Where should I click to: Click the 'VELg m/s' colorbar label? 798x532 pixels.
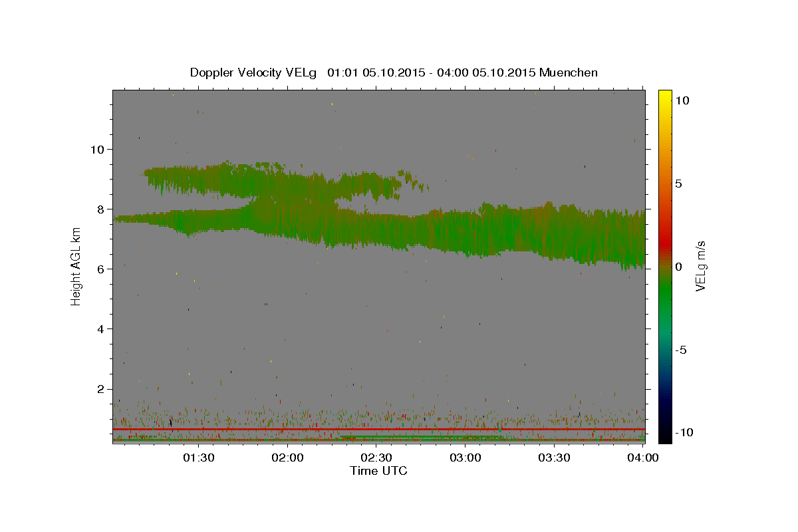tap(700, 266)
